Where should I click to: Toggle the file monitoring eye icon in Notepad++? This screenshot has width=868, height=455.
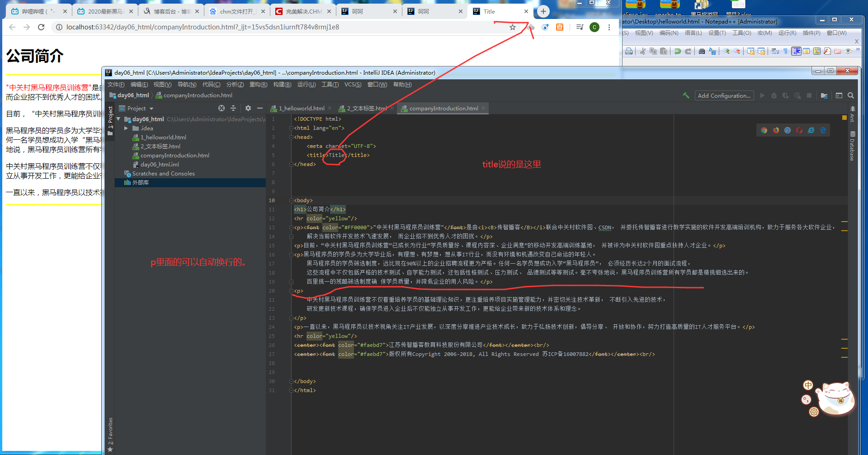pyautogui.click(x=848, y=51)
